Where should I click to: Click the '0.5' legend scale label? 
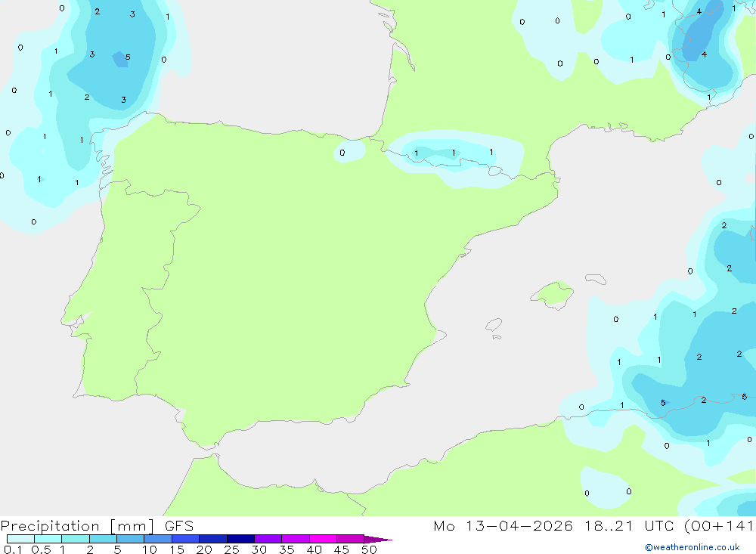coord(41,549)
